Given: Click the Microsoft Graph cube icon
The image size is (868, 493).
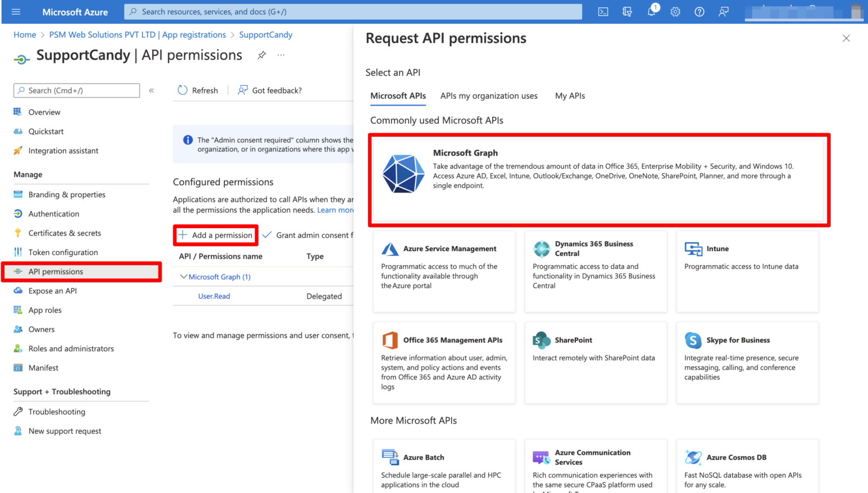Looking at the screenshot, I should [403, 174].
